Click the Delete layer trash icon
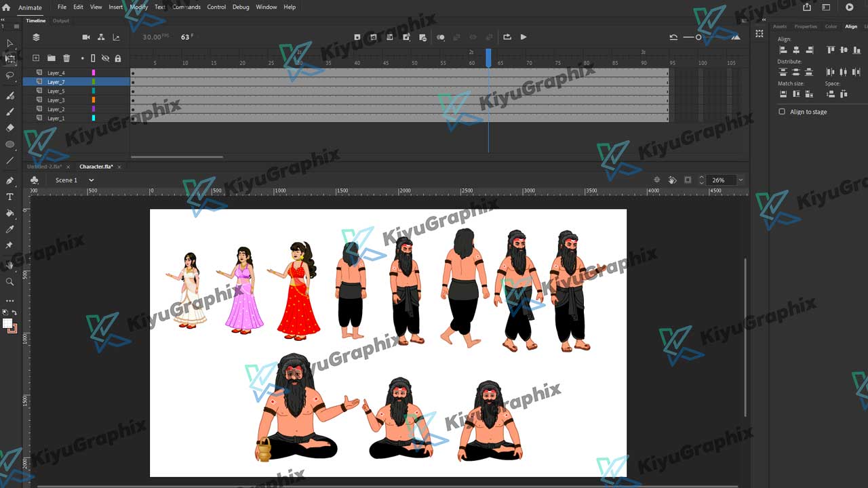Screen dimensions: 868x488 click(66, 58)
